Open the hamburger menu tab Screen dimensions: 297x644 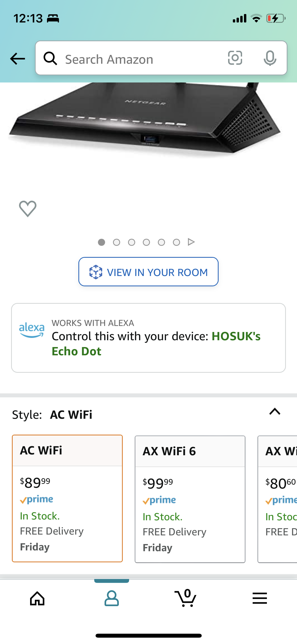coord(260,598)
